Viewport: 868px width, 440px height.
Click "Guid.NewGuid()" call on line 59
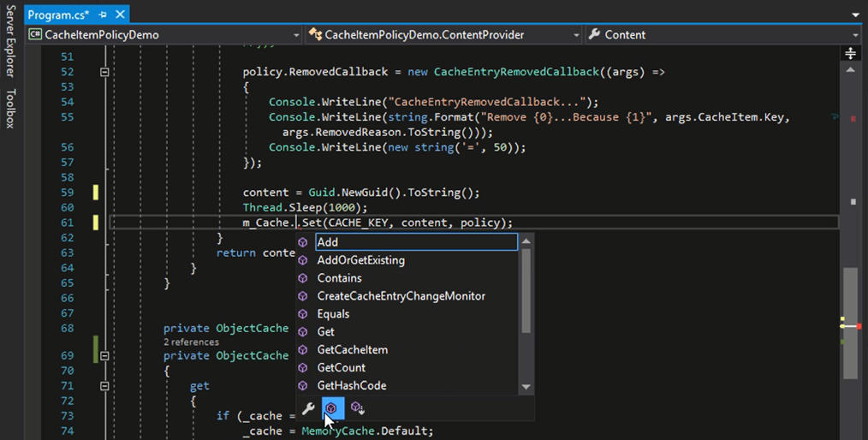355,193
